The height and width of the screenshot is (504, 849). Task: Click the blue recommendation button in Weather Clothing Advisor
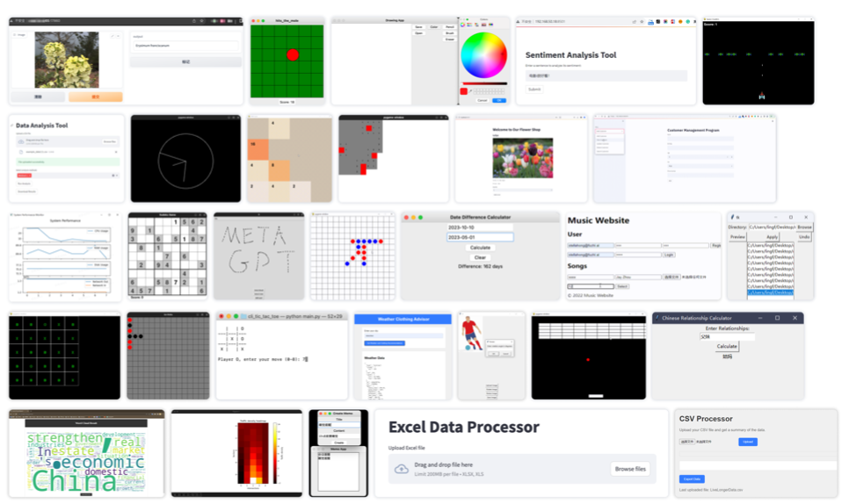[x=384, y=343]
